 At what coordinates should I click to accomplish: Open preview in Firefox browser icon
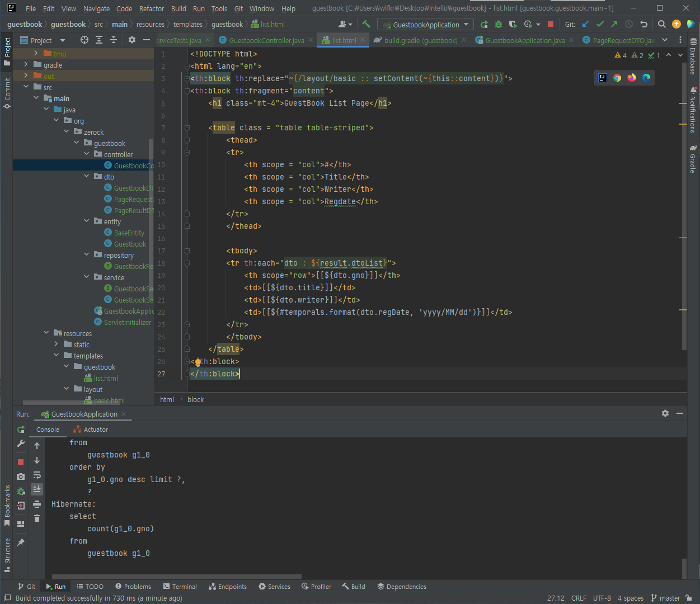(632, 78)
